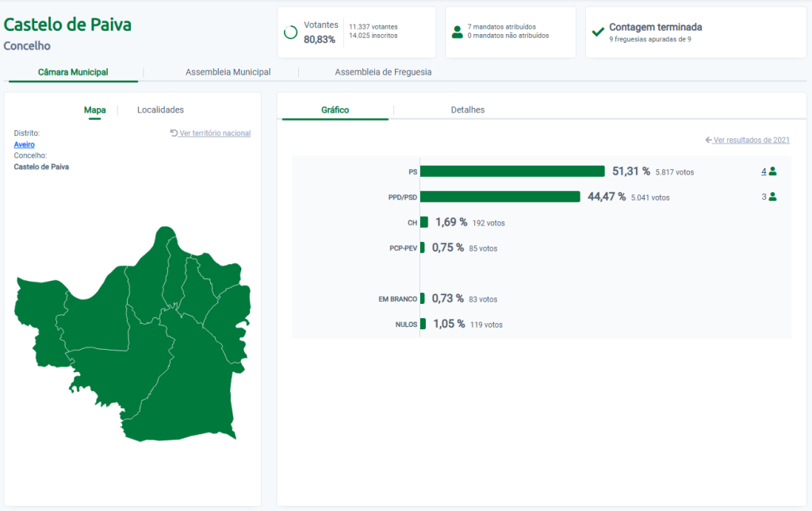Image resolution: width=812 pixels, height=511 pixels.
Task: Select the Gráfico results tab
Action: 335,110
